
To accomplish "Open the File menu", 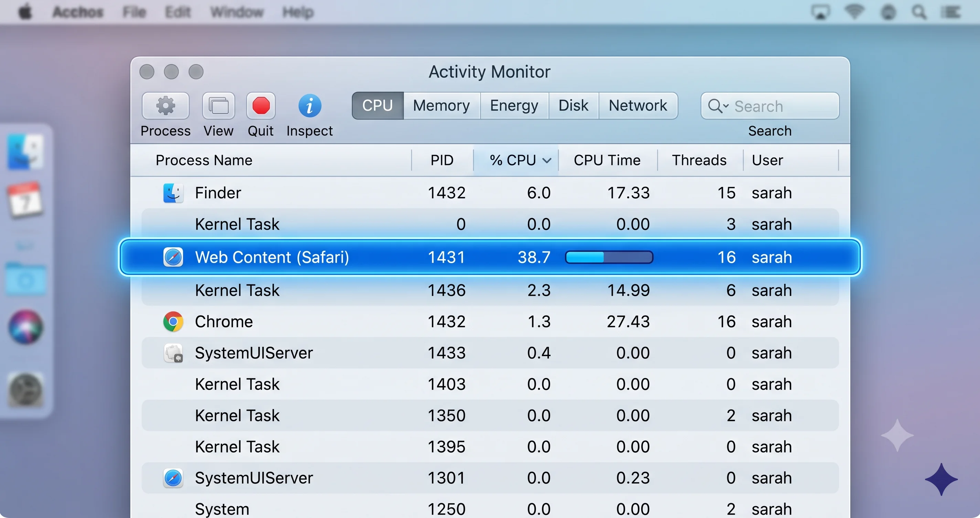I will tap(134, 12).
